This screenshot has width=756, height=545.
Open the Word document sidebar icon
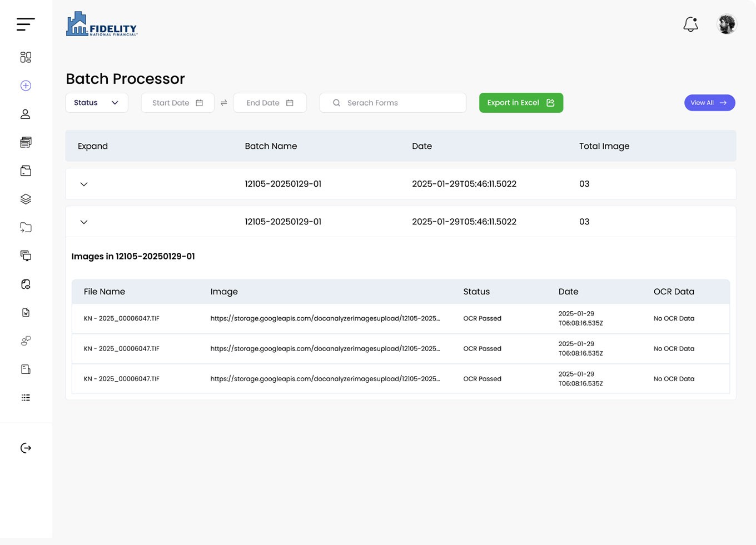[x=26, y=312]
